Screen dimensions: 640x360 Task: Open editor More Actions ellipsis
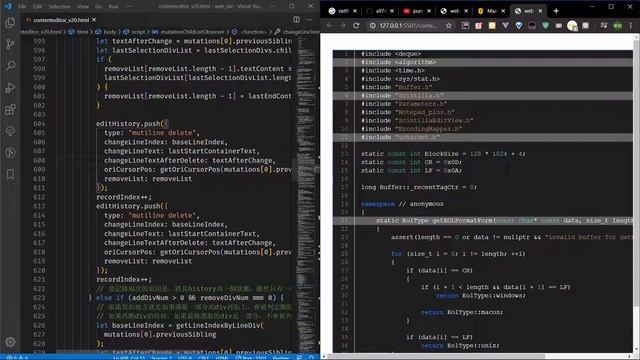309,20
